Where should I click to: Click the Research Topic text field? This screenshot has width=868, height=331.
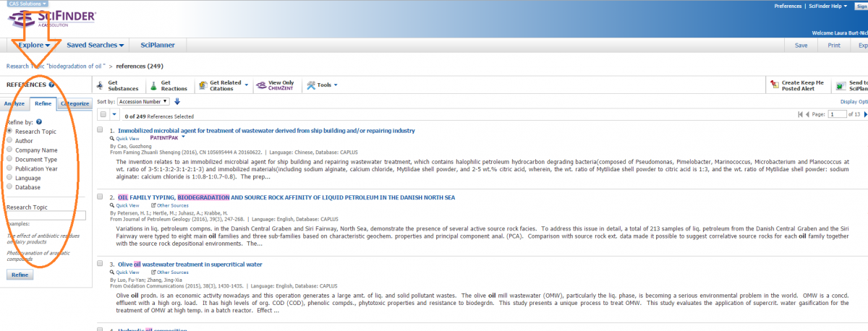(46, 215)
